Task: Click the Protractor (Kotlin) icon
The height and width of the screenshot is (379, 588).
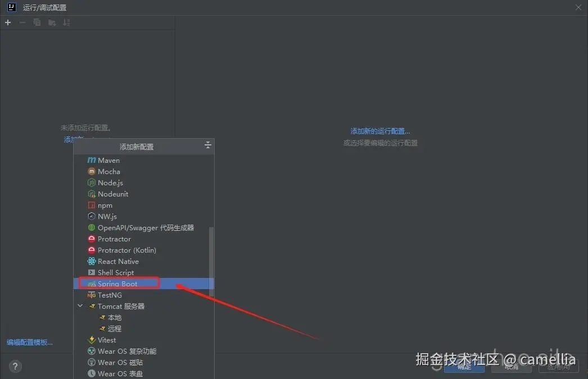Action: [92, 250]
